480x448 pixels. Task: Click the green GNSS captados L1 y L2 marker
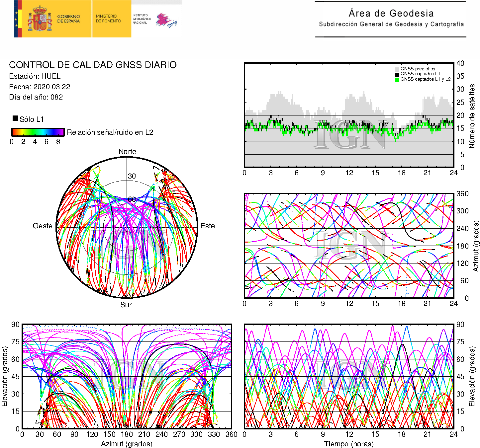coord(397,79)
